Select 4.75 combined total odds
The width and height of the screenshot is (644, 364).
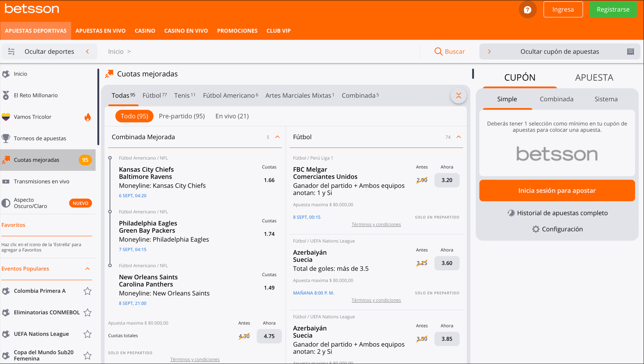click(269, 336)
